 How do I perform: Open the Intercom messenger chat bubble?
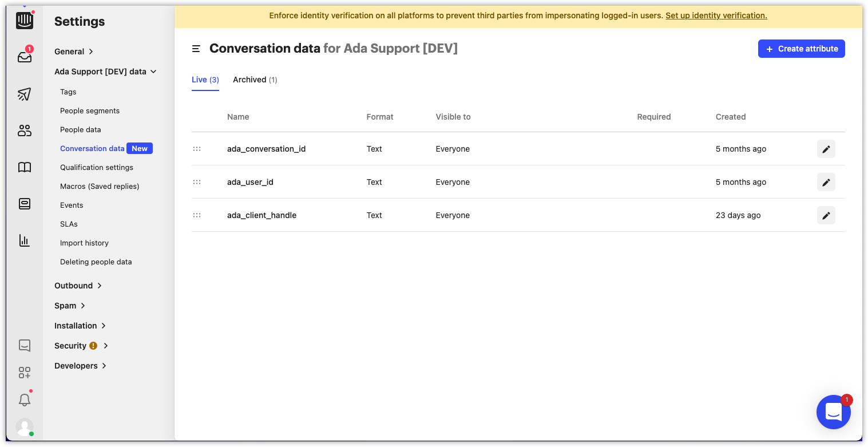(834, 412)
